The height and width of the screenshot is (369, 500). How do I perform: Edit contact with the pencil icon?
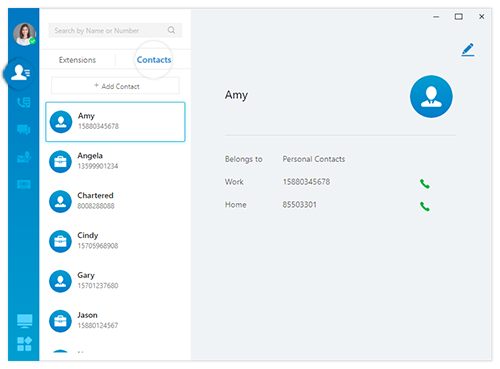coord(468,50)
